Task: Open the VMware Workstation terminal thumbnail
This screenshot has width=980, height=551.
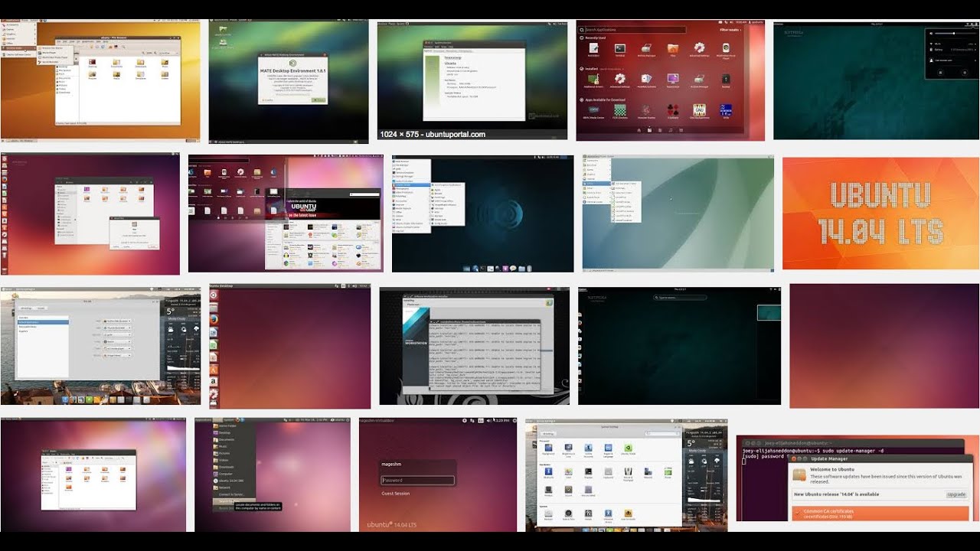Action: [474, 346]
